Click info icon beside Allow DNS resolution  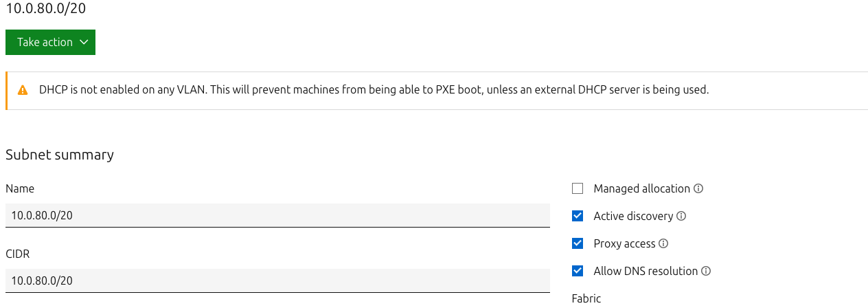(x=706, y=271)
